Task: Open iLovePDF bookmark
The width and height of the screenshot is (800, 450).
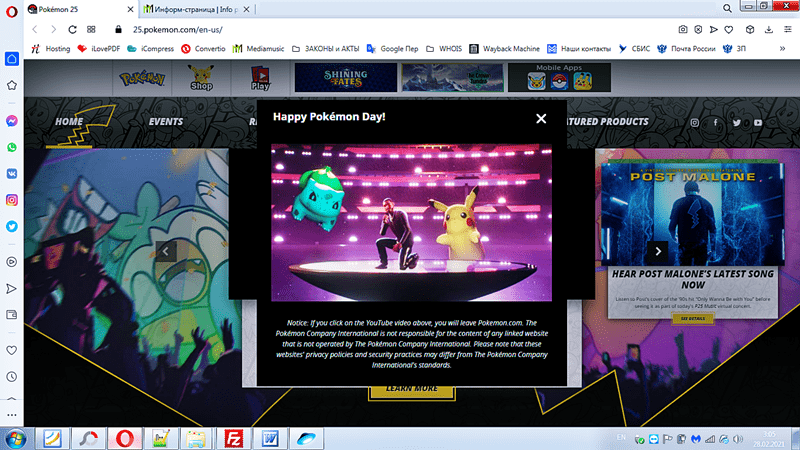Action: click(x=99, y=48)
